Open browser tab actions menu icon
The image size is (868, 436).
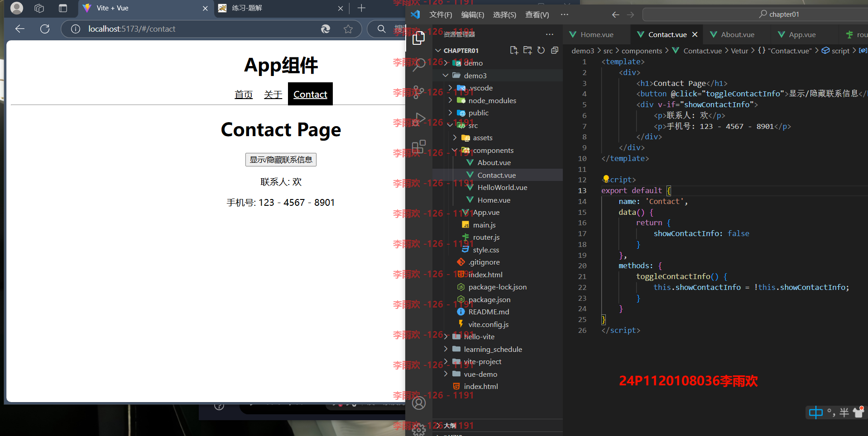pos(63,8)
